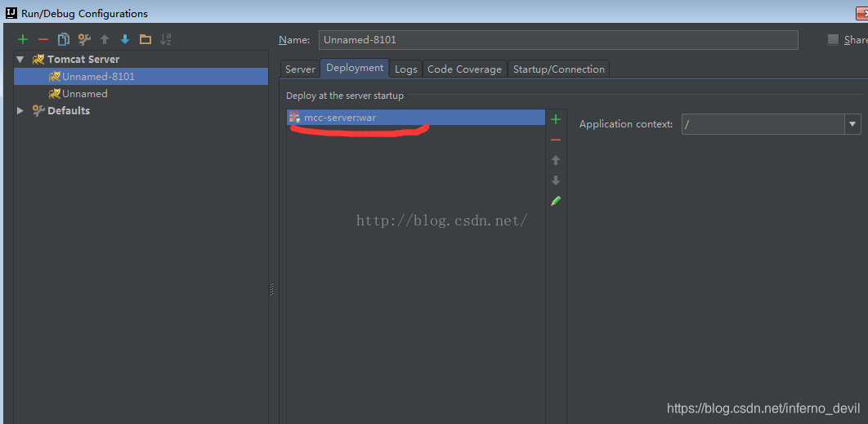This screenshot has width=868, height=424.
Task: Click the Defaults wrench icon in tree
Action: click(38, 111)
